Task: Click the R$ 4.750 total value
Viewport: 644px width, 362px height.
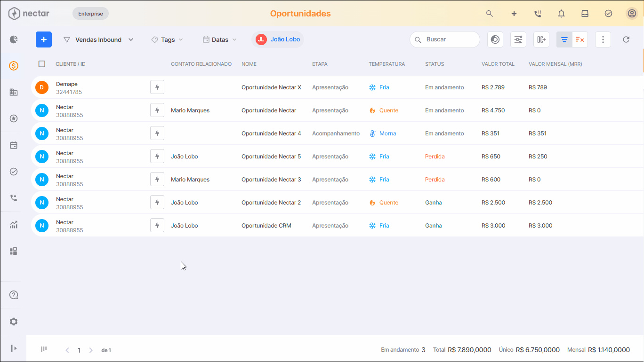Action: tap(493, 110)
